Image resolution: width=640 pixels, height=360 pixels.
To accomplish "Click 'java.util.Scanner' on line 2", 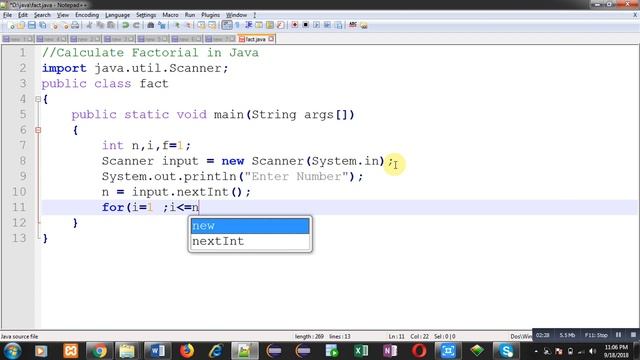I will [158, 68].
